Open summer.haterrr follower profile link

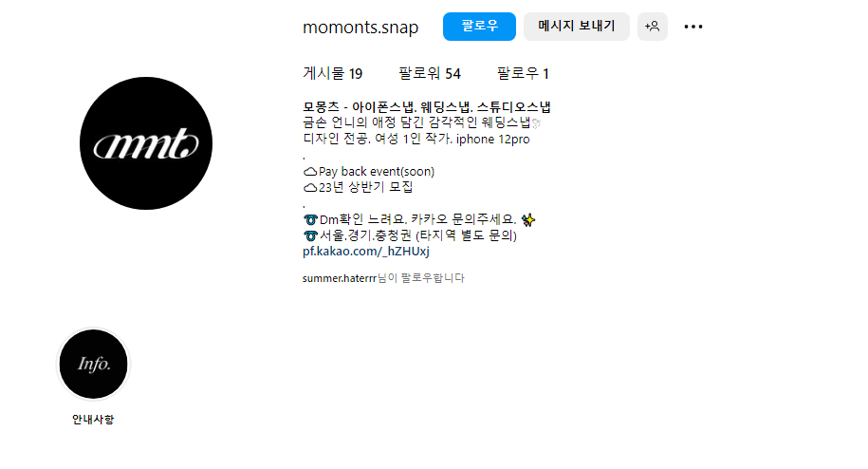(340, 278)
